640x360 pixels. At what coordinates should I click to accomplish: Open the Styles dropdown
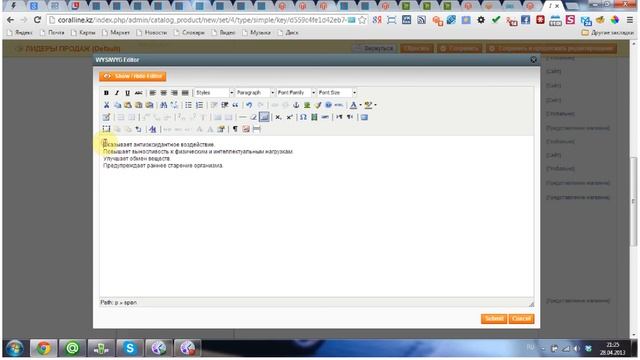coord(214,93)
